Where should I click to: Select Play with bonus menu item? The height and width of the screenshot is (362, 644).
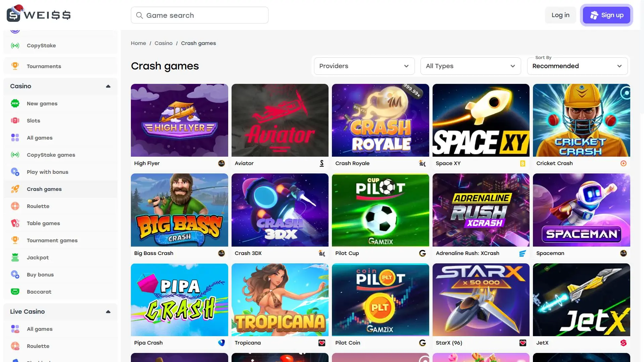coord(47,172)
